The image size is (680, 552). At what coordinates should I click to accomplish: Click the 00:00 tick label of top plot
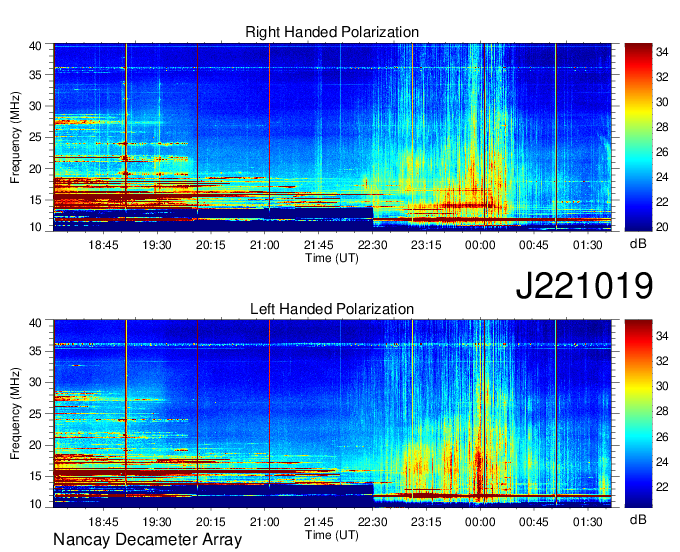click(x=480, y=245)
